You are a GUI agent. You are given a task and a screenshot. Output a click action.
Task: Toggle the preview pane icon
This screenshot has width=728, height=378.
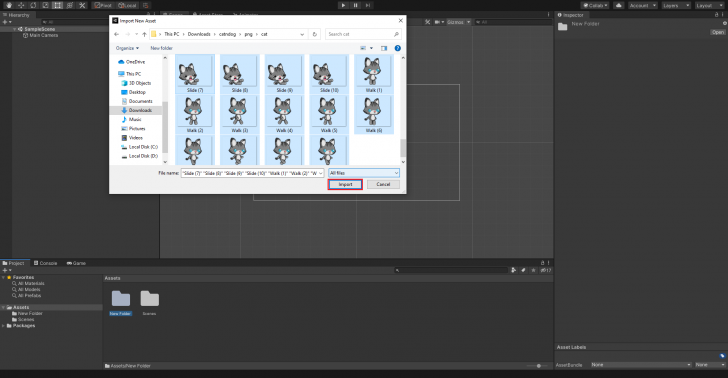click(384, 48)
